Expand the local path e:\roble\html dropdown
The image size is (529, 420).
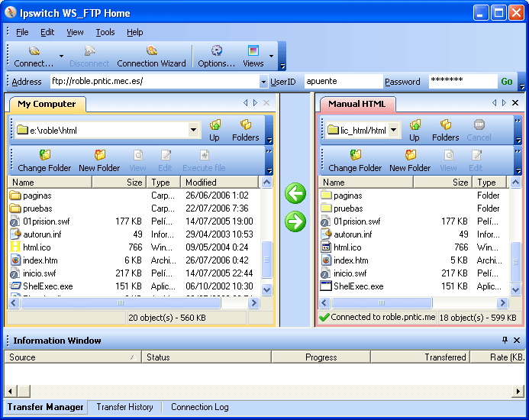coord(193,131)
